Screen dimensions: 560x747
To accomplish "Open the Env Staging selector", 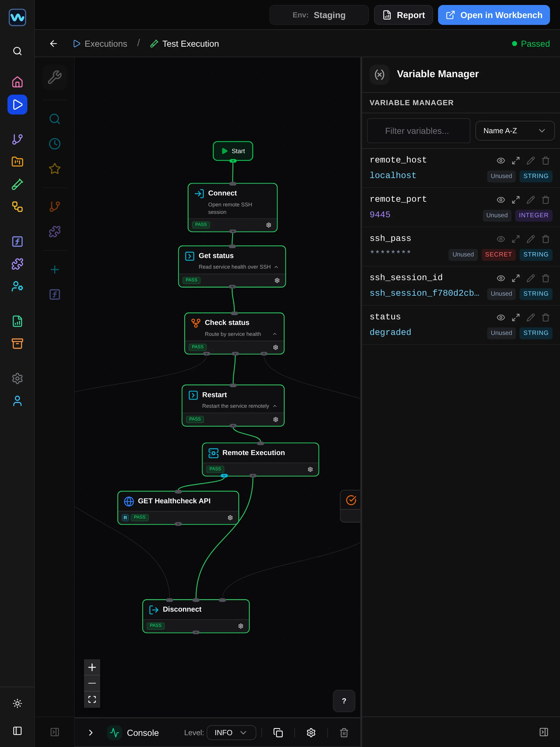I will [319, 15].
